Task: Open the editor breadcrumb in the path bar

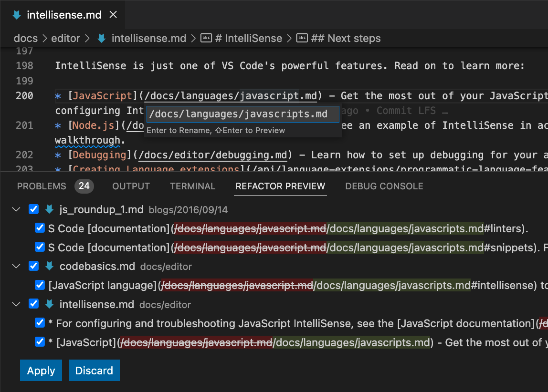Action: [64, 38]
